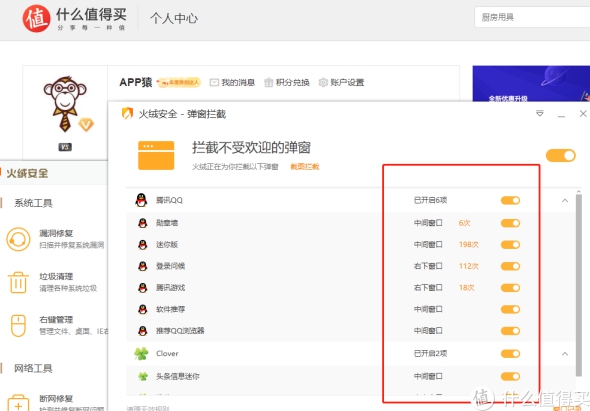This screenshot has width=590, height=411.
Task: Click the 厨房用具 search field
Action: click(532, 17)
